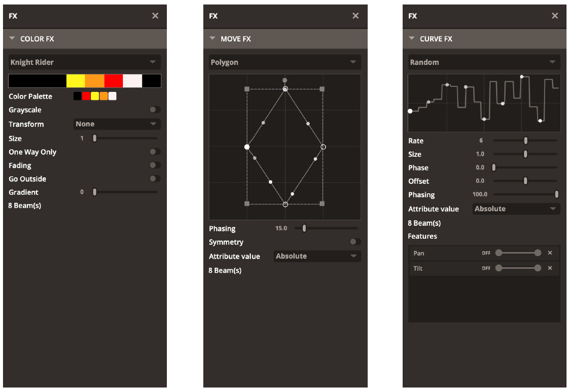
Task: Close the Curve FX panel
Action: 555,16
